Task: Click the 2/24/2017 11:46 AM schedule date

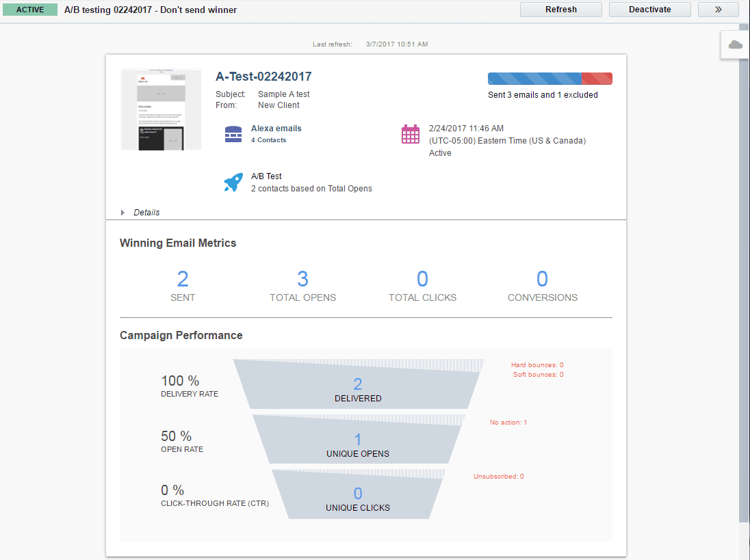Action: coord(466,129)
